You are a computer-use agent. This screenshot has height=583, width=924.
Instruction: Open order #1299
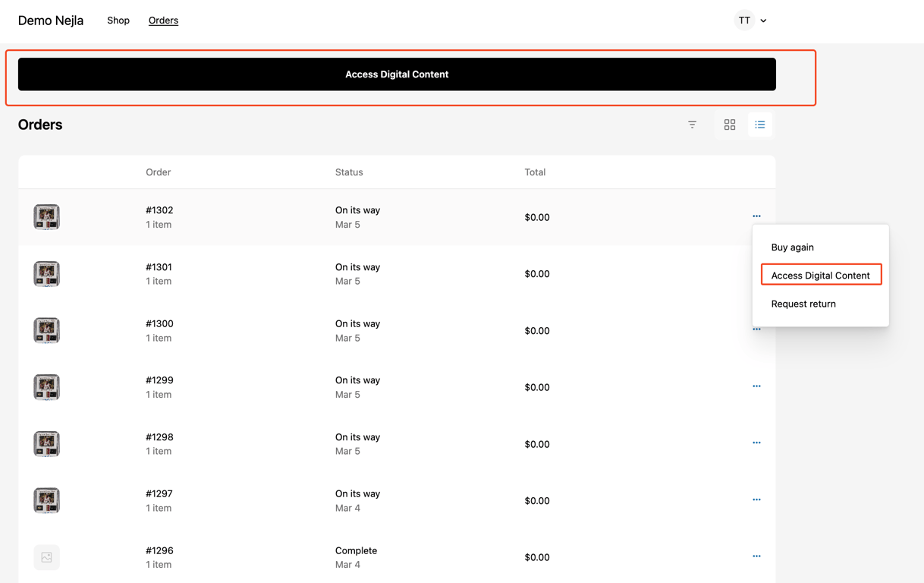tap(159, 380)
